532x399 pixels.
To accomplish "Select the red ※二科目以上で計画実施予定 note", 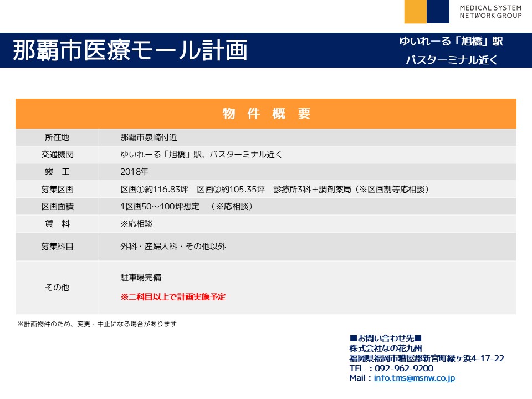I will 173,296.
